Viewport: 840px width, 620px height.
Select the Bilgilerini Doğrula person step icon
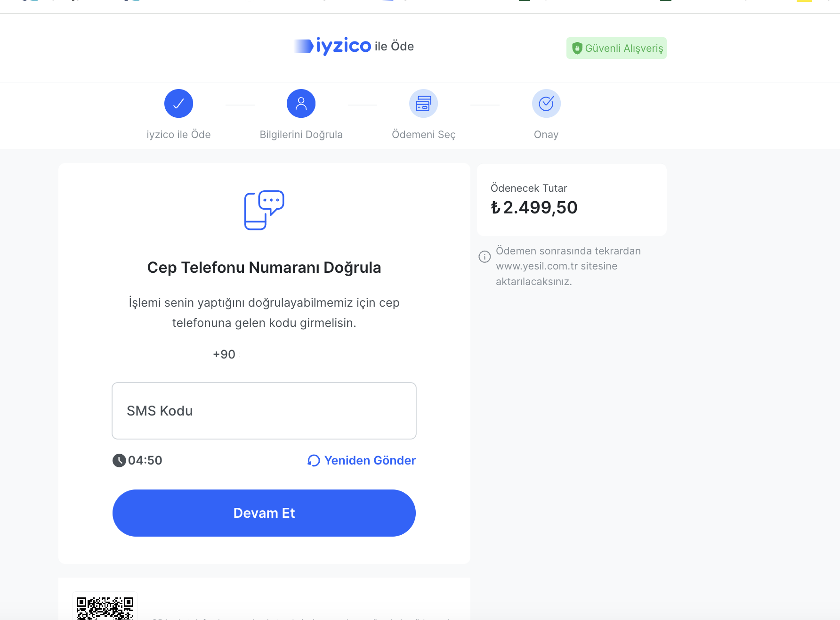(301, 104)
